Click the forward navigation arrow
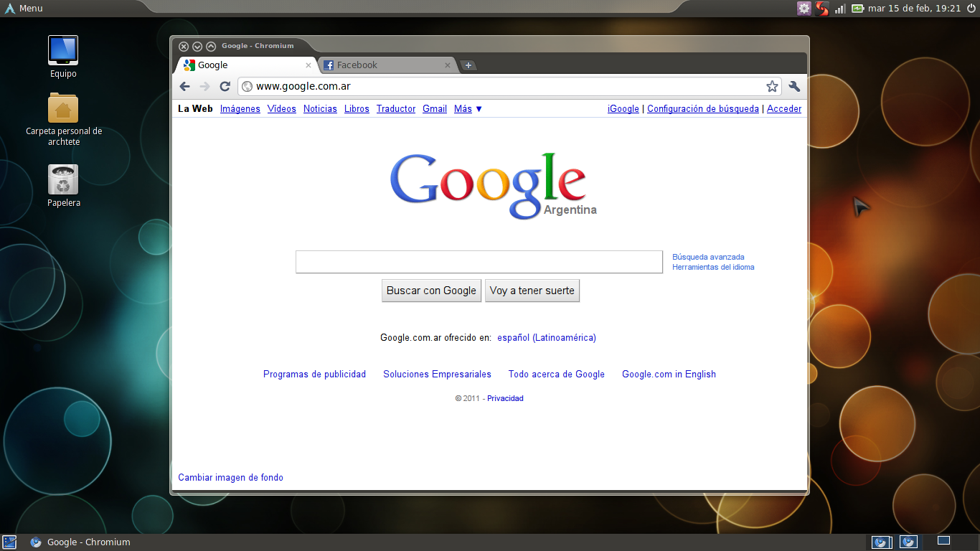The width and height of the screenshot is (980, 551). pos(204,86)
